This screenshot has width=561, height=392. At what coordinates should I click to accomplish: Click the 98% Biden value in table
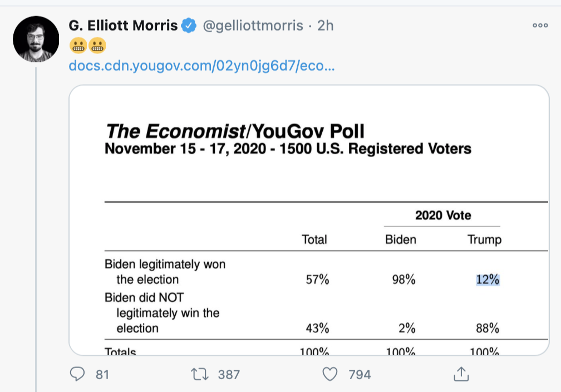tap(403, 280)
